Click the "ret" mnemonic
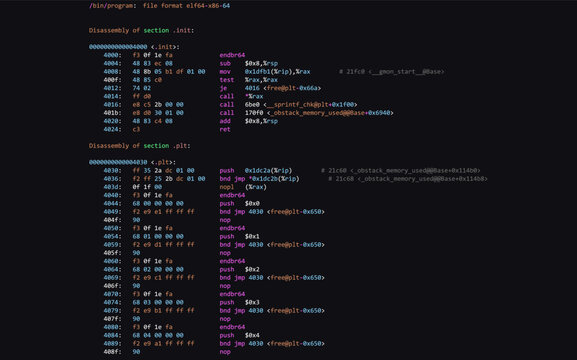Screen dimensions: 577x360 225,129
